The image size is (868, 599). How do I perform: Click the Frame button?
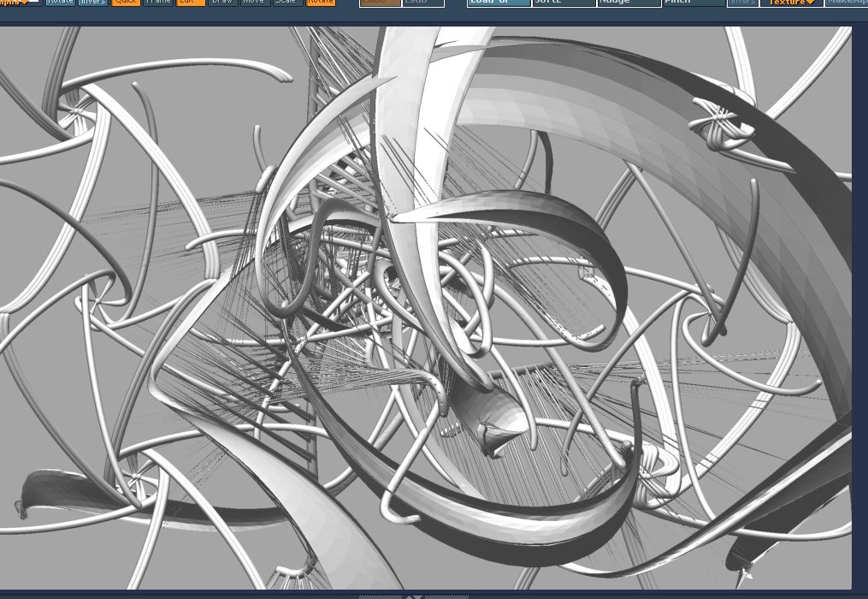pos(158,3)
